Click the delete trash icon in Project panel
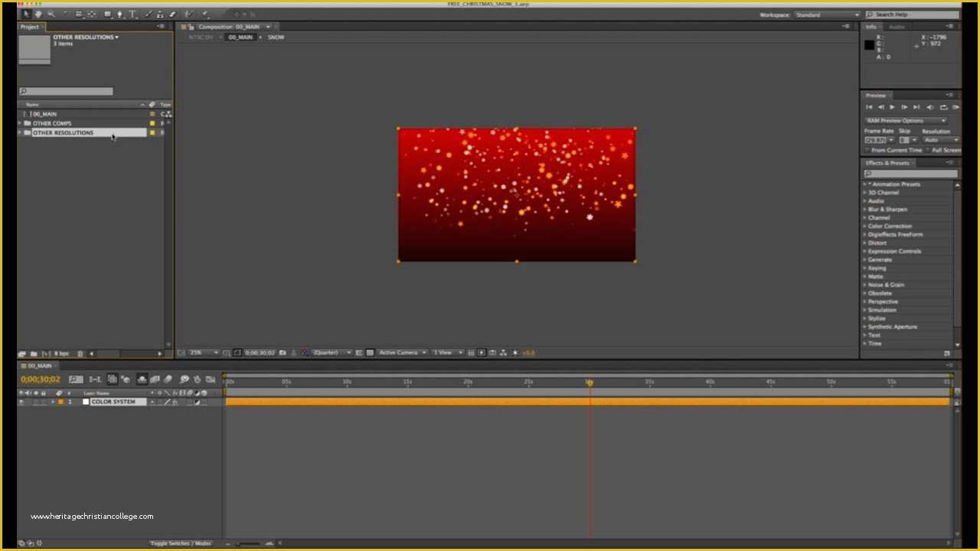The width and height of the screenshot is (980, 551). [x=80, y=354]
